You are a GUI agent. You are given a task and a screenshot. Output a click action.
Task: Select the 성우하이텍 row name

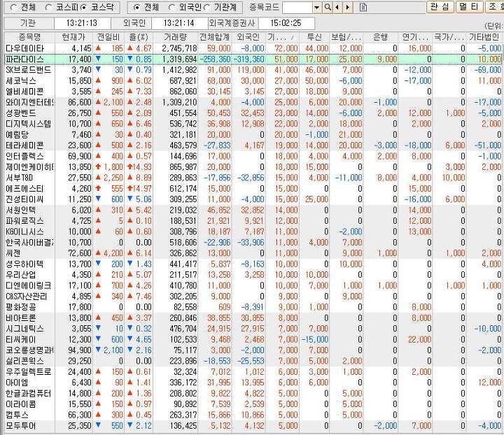[x=24, y=264]
